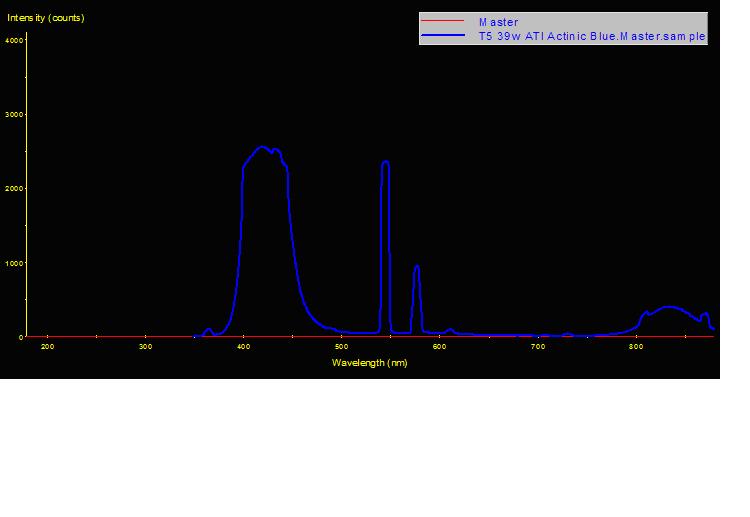Click the top of the broad blue peak near 420 nm
Image resolution: width=750 pixels, height=517 pixels.
coord(261,147)
